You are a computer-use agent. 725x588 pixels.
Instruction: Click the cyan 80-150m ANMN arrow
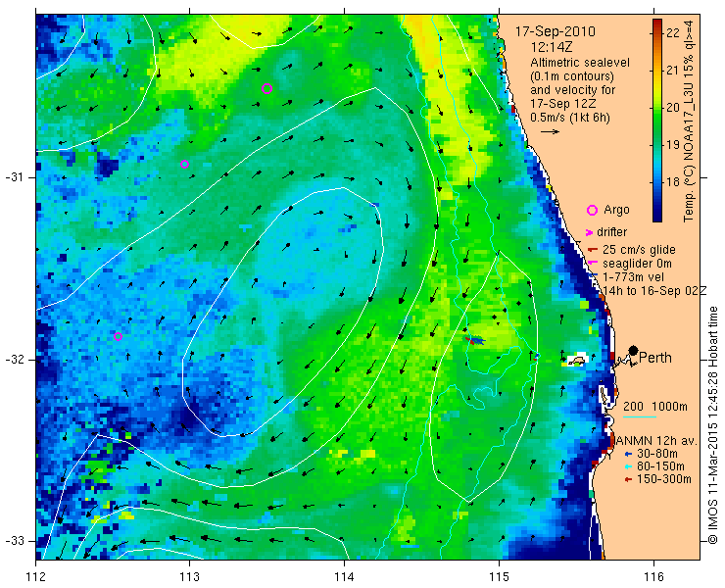(x=628, y=466)
